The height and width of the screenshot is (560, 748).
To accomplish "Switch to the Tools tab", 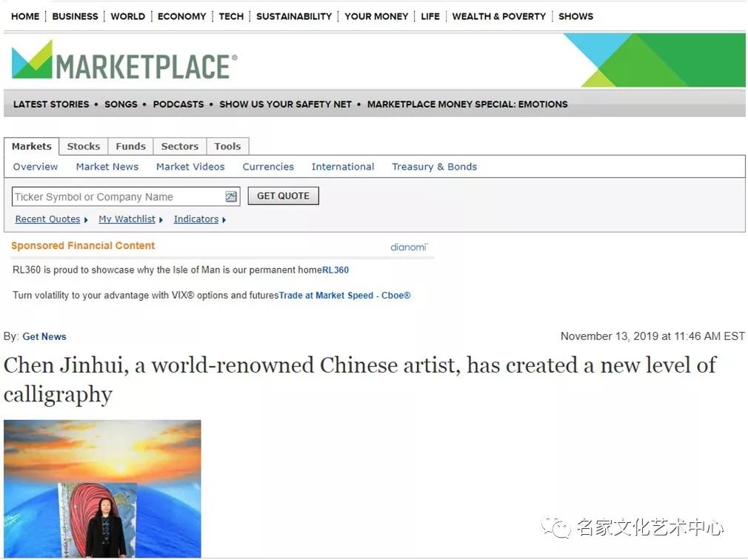I will pyautogui.click(x=227, y=147).
